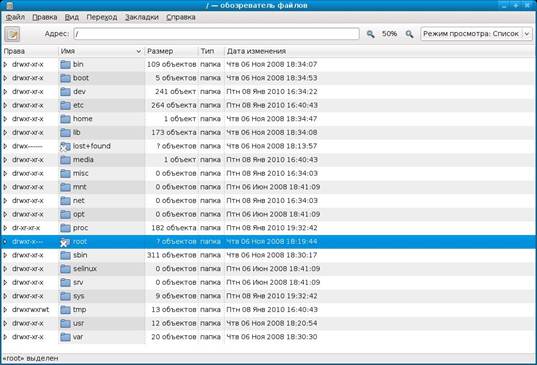Screen dimensions: 537x365
Task: Open the Режим просмотра: Список dropdown
Action: click(476, 34)
